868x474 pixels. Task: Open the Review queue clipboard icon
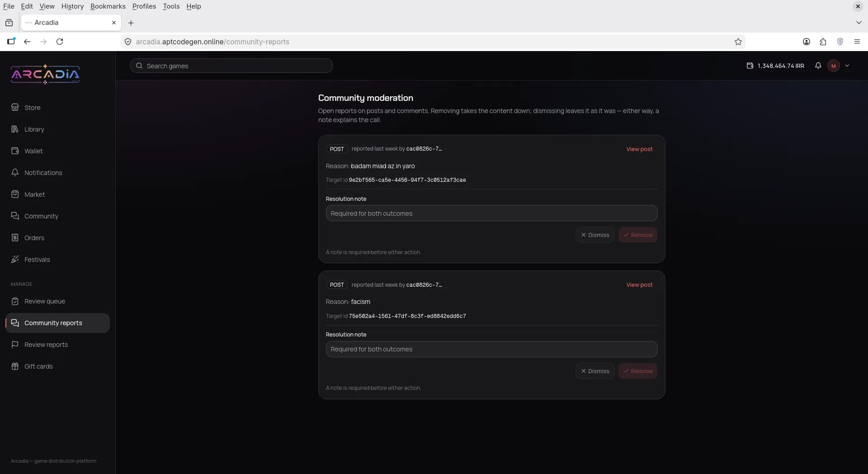coord(15,301)
